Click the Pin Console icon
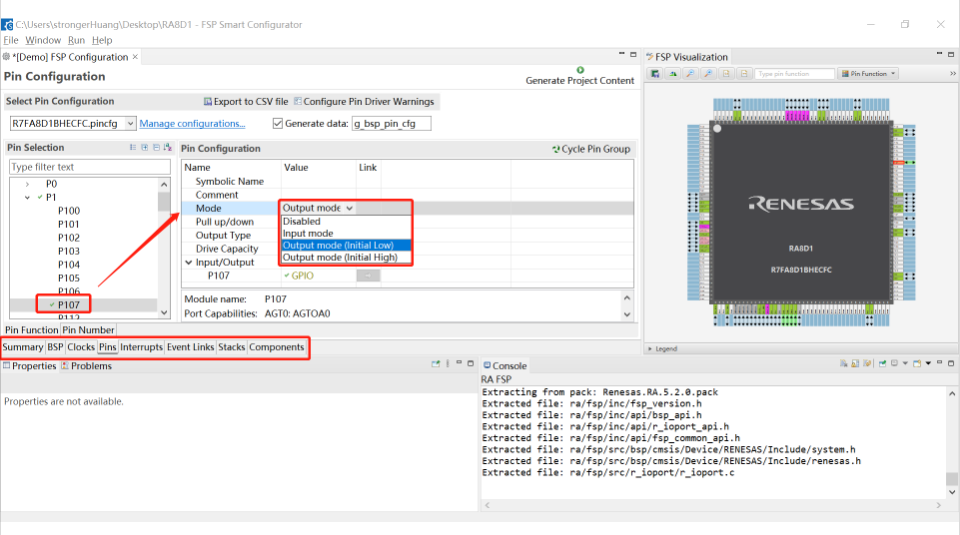The image size is (960, 535). click(x=882, y=364)
